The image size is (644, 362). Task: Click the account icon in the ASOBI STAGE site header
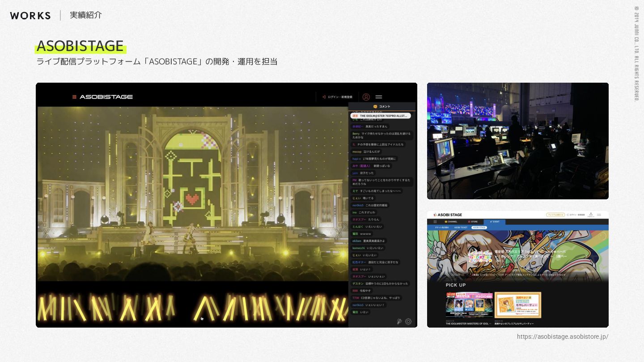(591, 215)
